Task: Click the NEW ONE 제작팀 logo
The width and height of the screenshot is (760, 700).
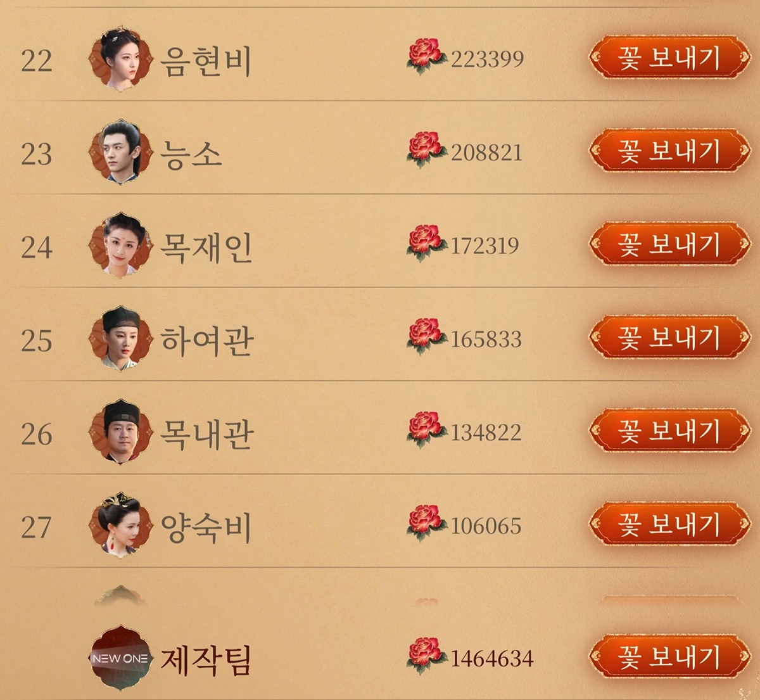Action: [120, 658]
